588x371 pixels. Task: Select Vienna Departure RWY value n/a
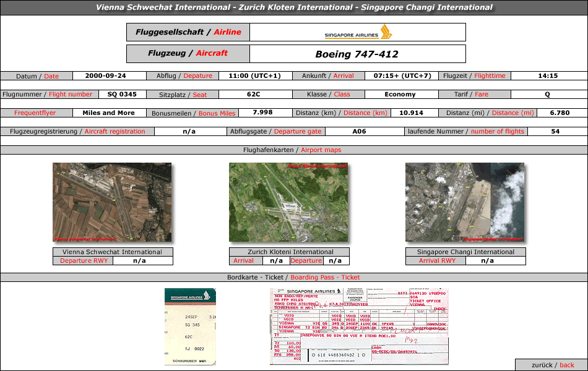(x=139, y=261)
